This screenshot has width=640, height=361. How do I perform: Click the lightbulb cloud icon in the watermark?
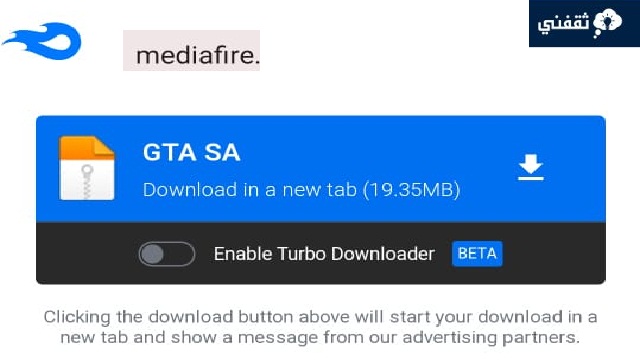(x=607, y=22)
